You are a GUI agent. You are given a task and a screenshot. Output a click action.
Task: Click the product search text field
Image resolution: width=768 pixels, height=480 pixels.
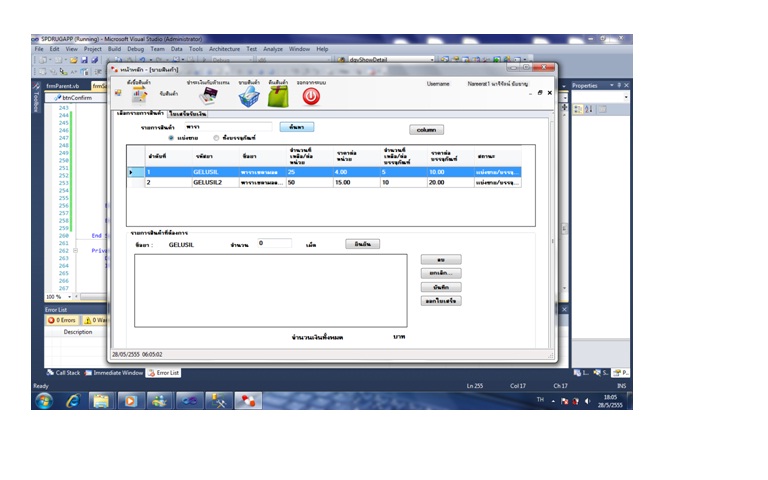point(228,127)
